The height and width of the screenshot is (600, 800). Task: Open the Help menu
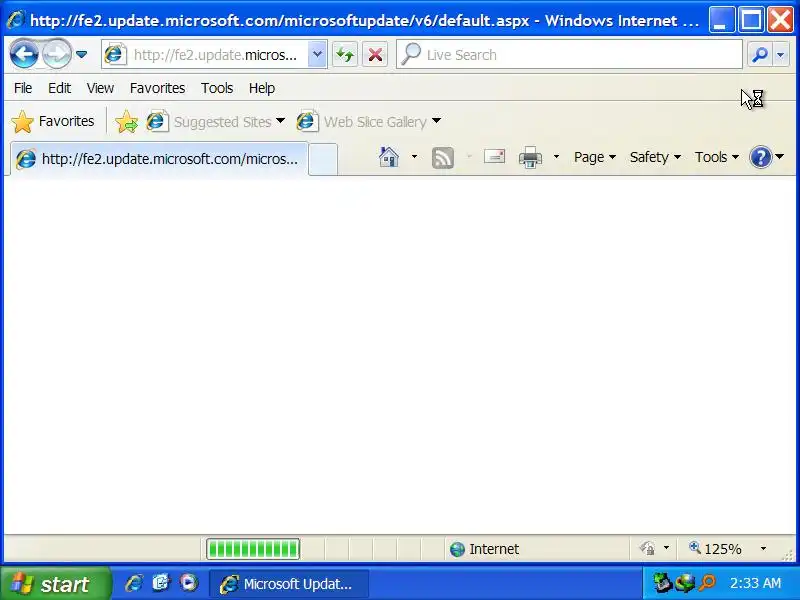click(x=262, y=88)
